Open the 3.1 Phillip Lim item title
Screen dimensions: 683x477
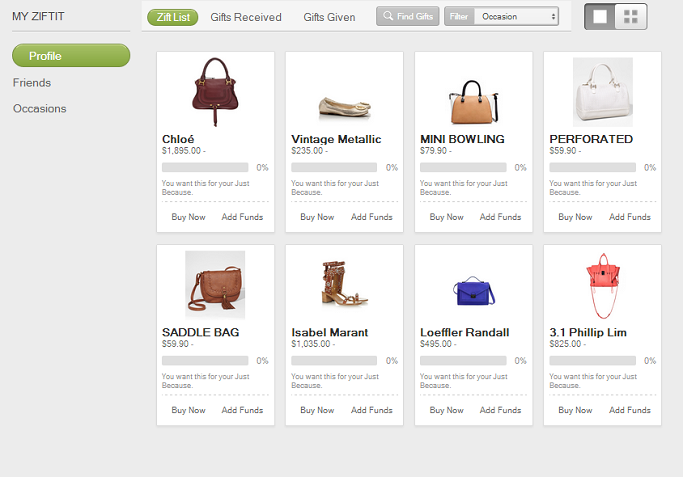[588, 332]
